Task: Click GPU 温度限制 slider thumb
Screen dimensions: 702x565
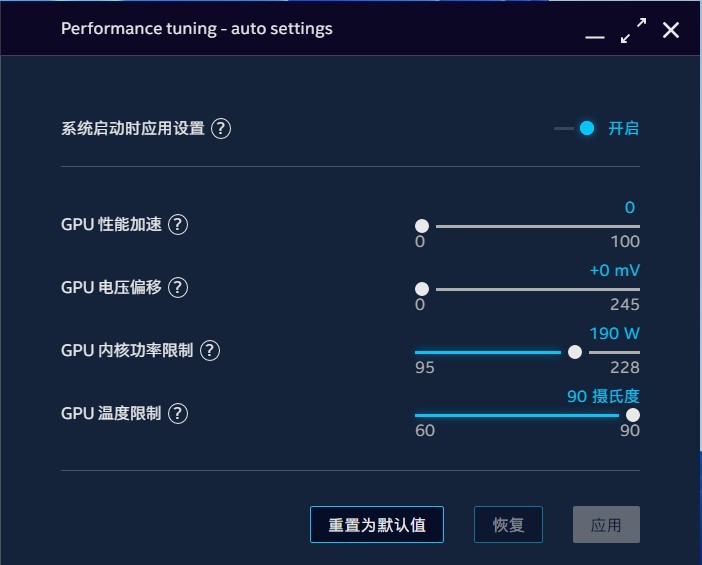Action: coord(632,415)
